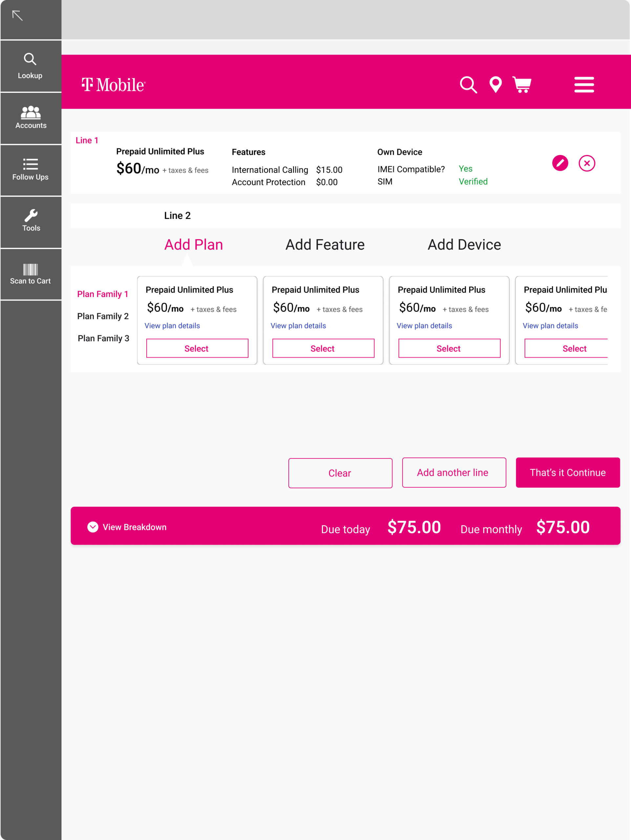Click the search magnifier in T-Mobile header
The height and width of the screenshot is (840, 631).
[x=468, y=85]
